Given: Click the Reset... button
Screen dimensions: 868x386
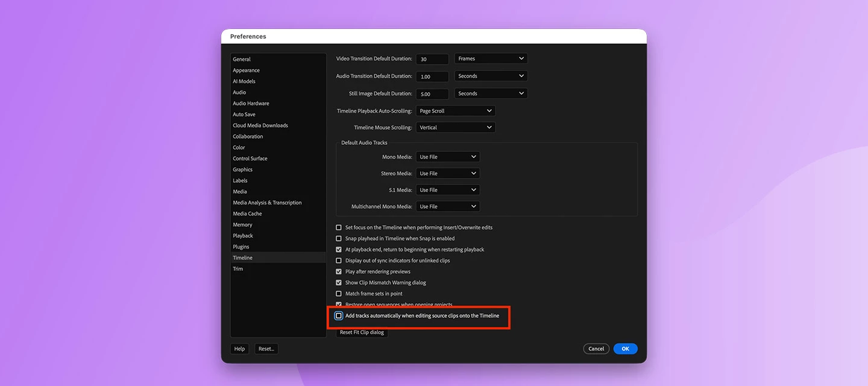Looking at the screenshot, I should (x=266, y=349).
